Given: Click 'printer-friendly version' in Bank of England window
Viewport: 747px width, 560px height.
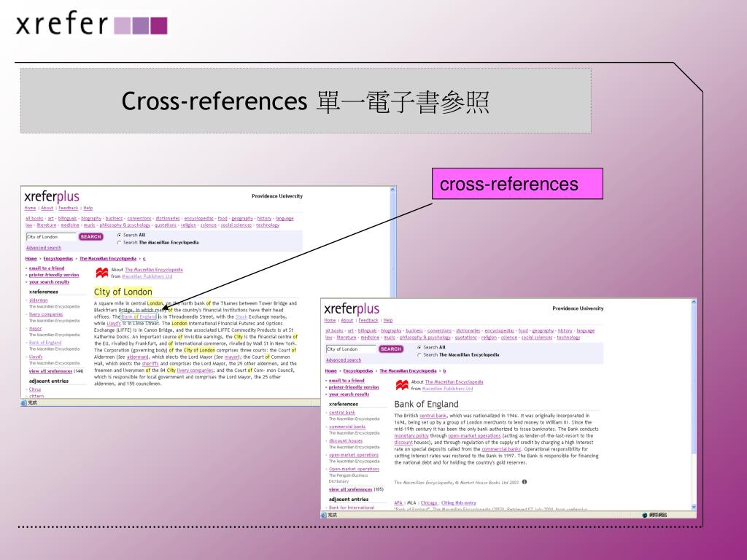Looking at the screenshot, I should pos(354,388).
